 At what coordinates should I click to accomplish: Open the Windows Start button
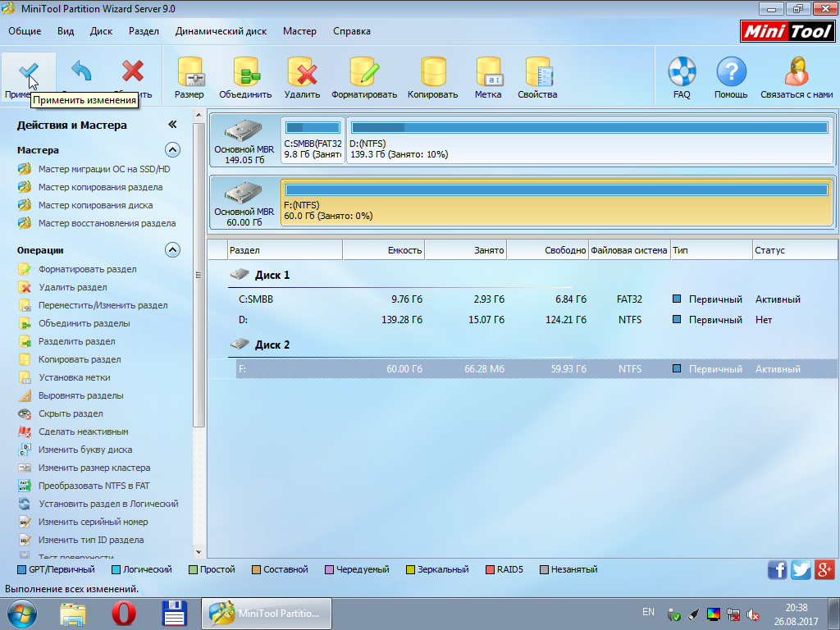22,614
